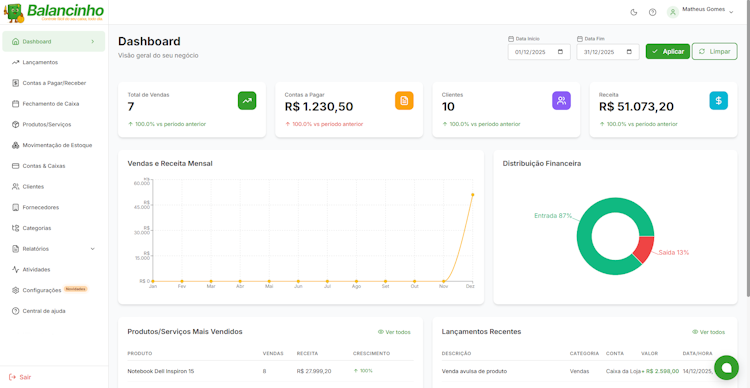Image resolution: width=750 pixels, height=388 pixels.
Task: Click the user avatar icon
Action: coord(673,12)
